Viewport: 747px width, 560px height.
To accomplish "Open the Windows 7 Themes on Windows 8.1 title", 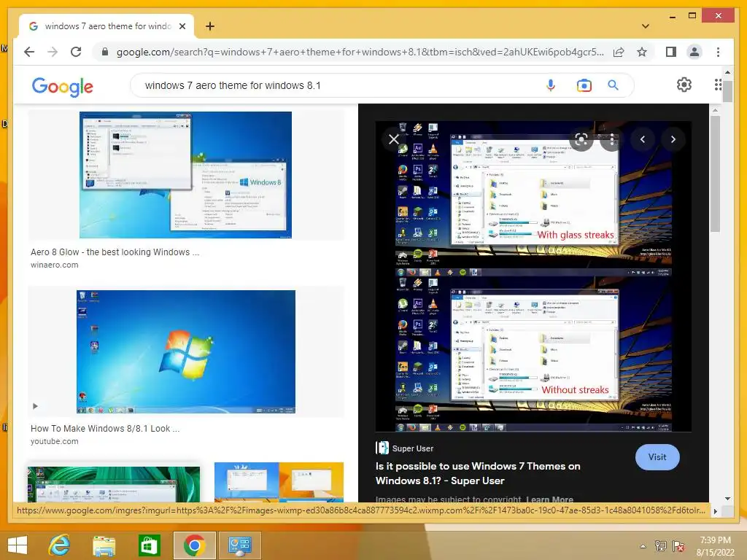I will [478, 473].
